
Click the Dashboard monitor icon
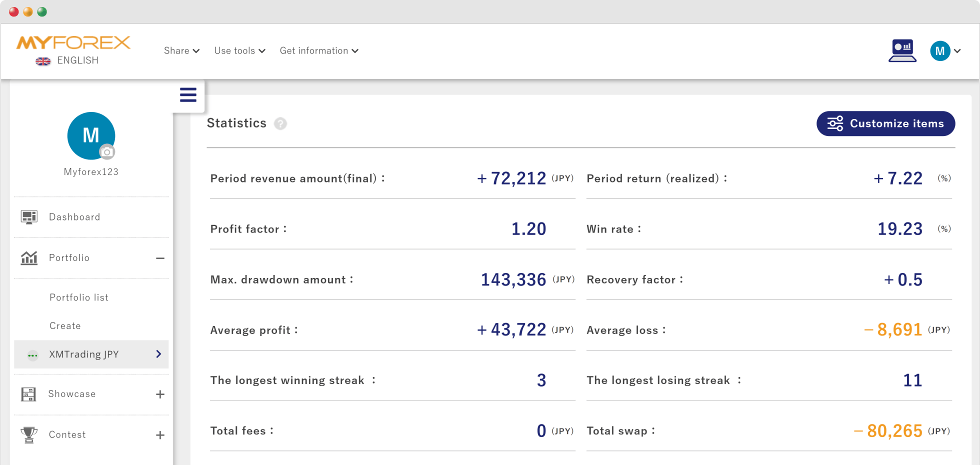coord(29,217)
